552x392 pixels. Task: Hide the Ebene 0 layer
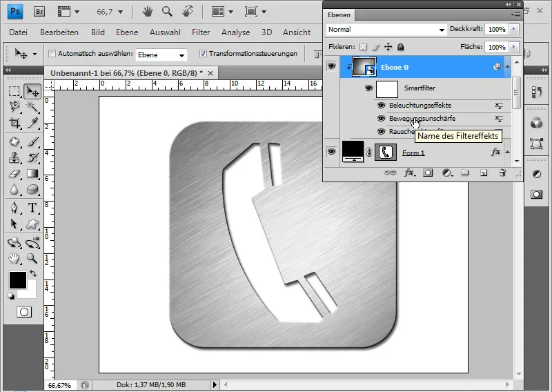pyautogui.click(x=331, y=66)
